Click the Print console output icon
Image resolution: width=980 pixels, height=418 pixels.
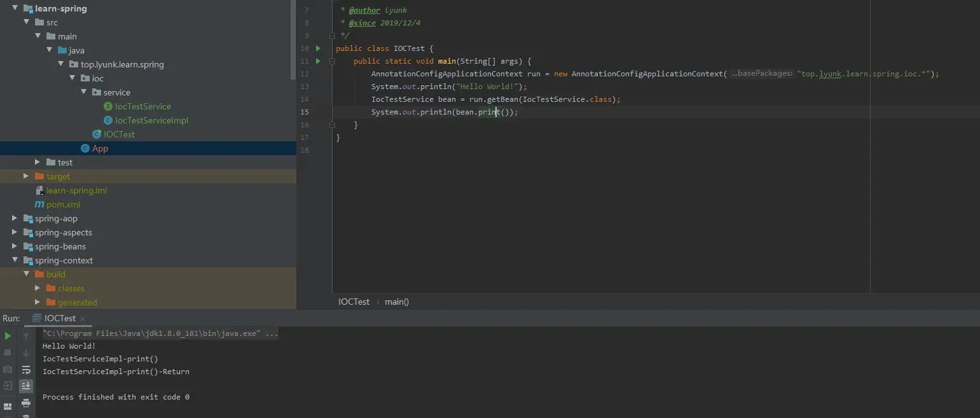pos(26,402)
